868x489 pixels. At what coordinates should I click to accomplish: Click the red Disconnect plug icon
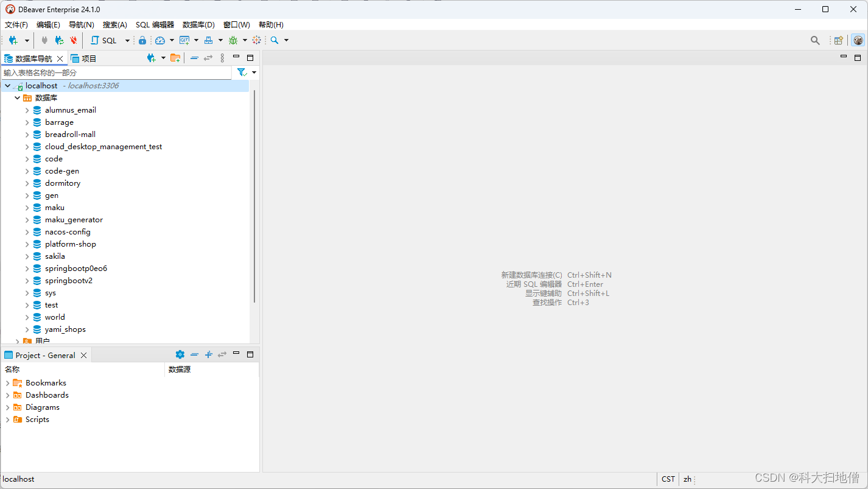pos(74,40)
